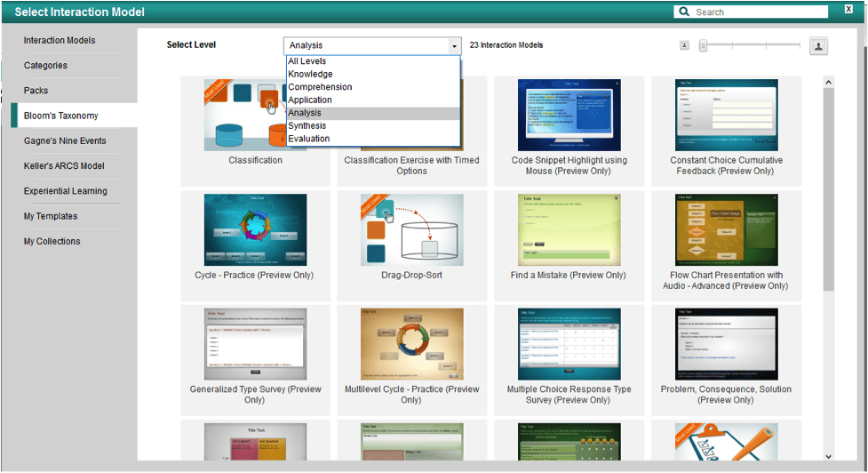Open Gagne's Nine Events section
This screenshot has width=868, height=473.
65,140
